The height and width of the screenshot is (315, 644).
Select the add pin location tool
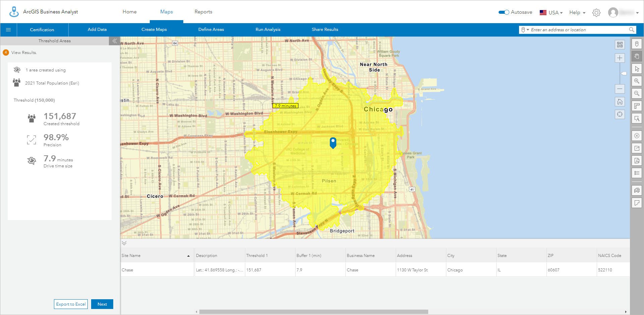637,44
